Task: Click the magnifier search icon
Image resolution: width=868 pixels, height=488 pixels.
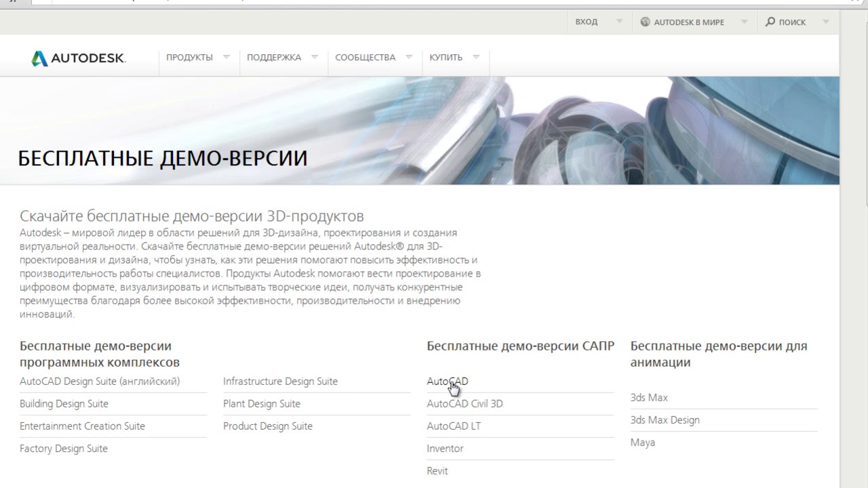Action: click(770, 22)
